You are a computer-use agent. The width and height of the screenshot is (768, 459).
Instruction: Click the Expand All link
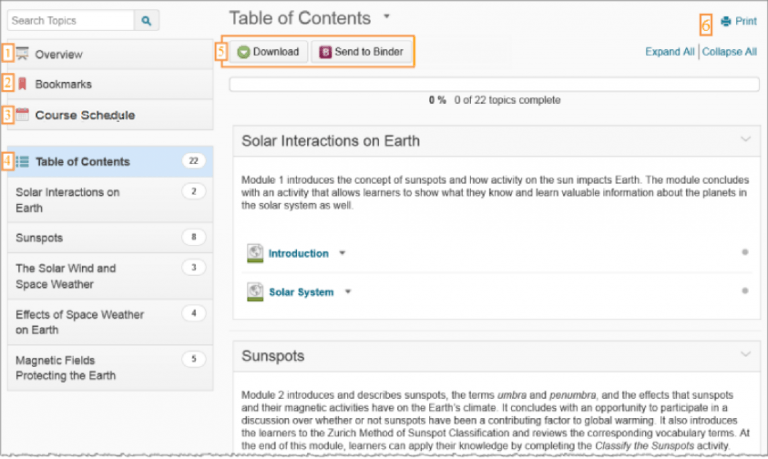(x=669, y=52)
